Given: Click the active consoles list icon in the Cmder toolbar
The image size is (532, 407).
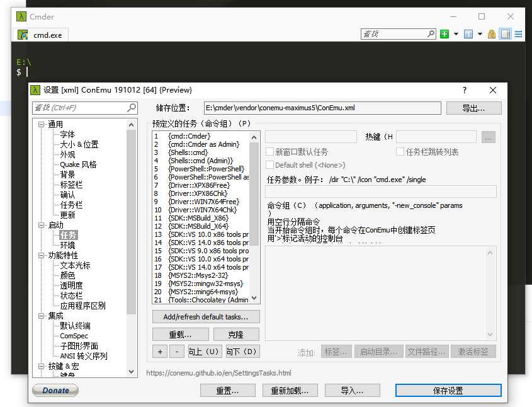Looking at the screenshot, I should pos(468,34).
